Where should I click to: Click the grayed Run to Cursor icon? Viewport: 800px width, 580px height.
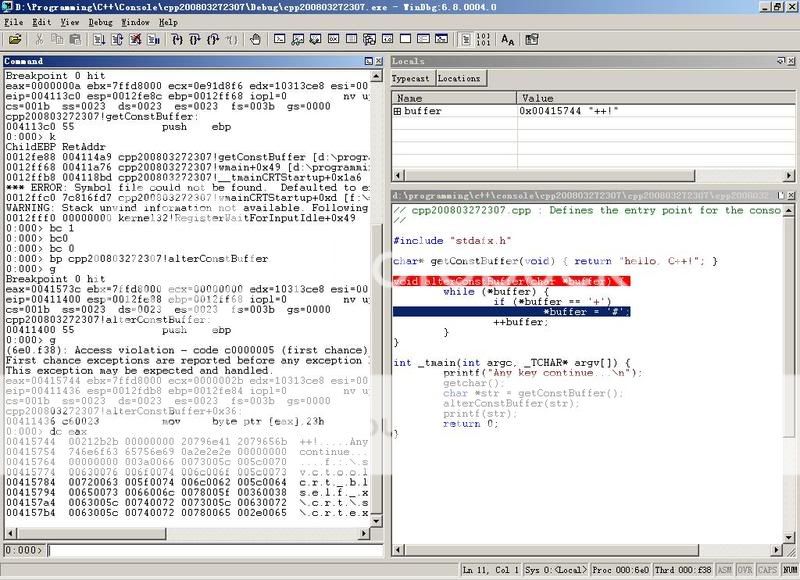point(232,39)
